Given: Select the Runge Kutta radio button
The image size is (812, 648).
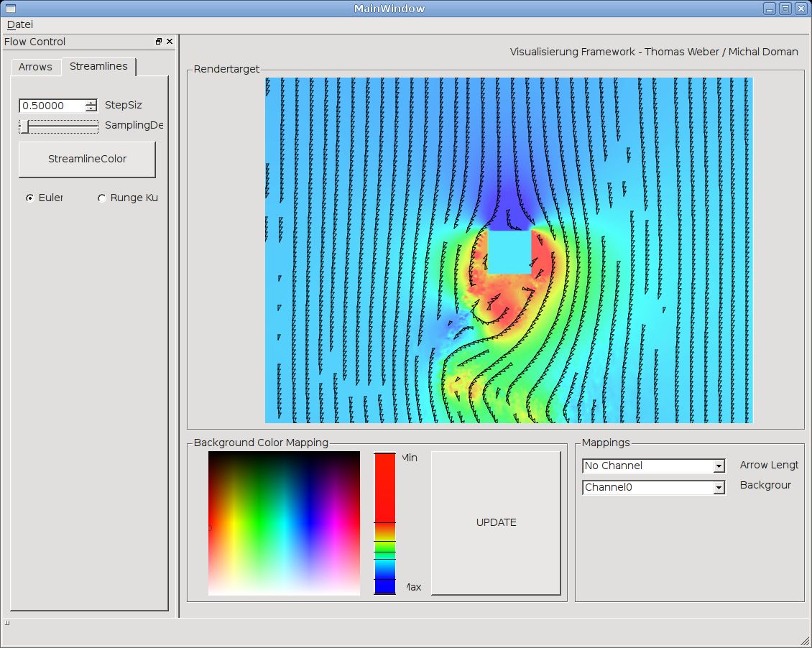Looking at the screenshot, I should pyautogui.click(x=102, y=198).
